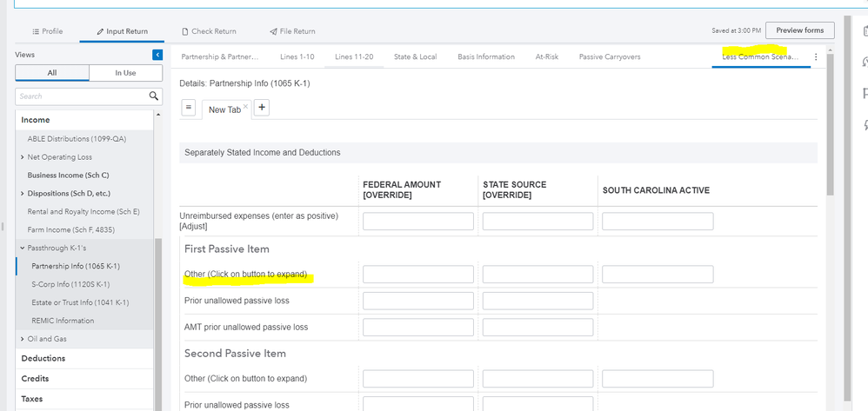Open the File Return tab
Viewport: 868px width, 411px height.
(x=292, y=31)
